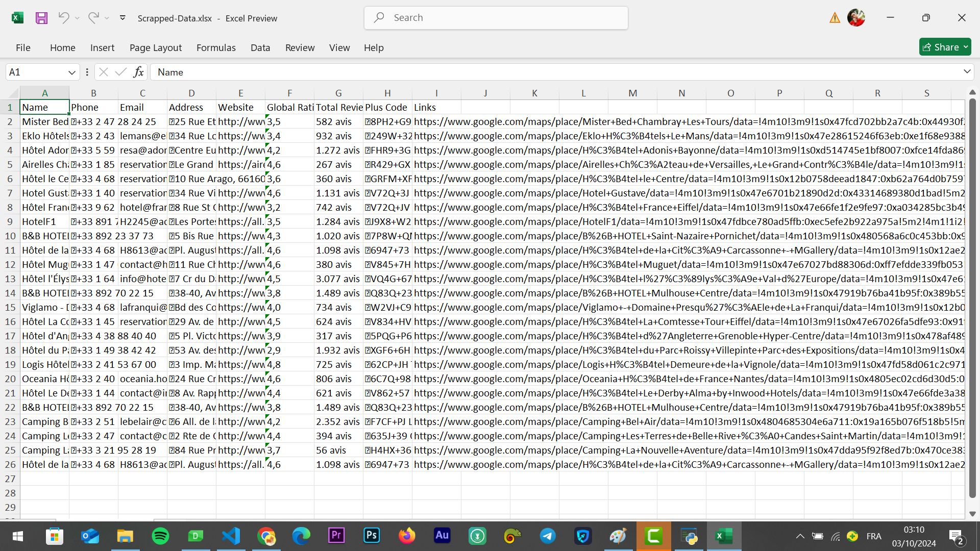
Task: Open Microsoft Edge from the taskbar
Action: click(x=301, y=536)
